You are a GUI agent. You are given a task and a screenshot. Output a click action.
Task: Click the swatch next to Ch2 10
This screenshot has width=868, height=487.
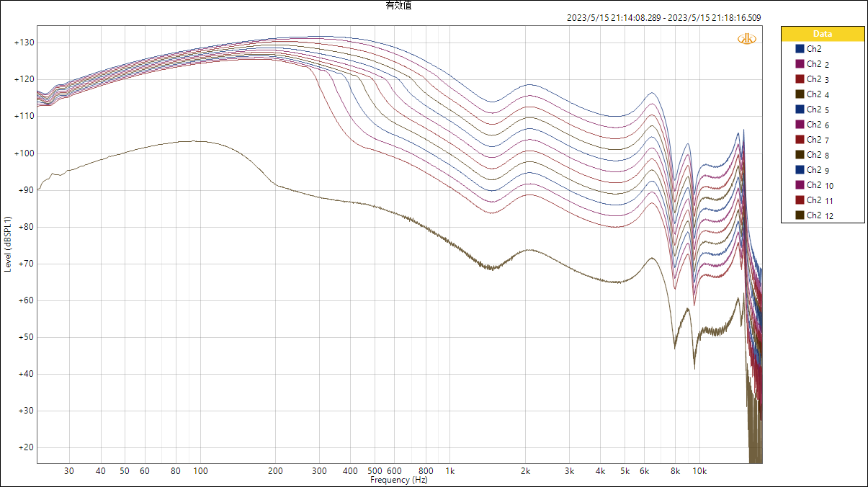pyautogui.click(x=800, y=185)
